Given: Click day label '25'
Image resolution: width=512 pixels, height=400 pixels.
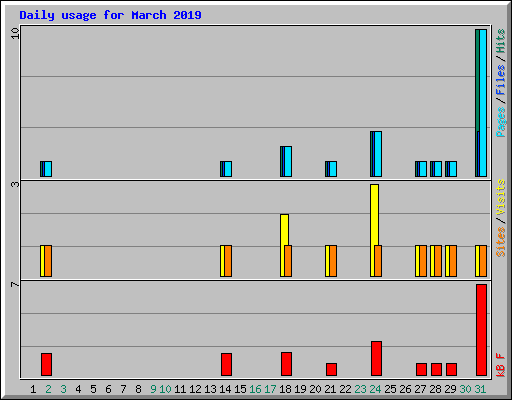Looking at the screenshot, I should click(390, 389).
